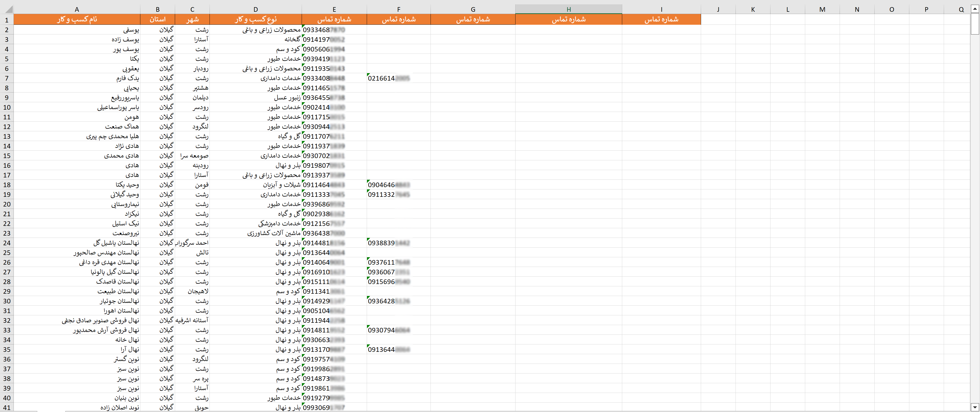Select the name cell 'وحید گیلانی'
Viewport: 980px width, 412px height.
tap(77, 194)
